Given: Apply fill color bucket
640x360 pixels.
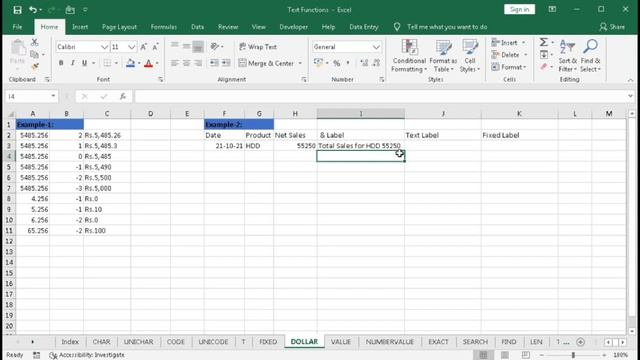Looking at the screenshot, I should [x=130, y=63].
